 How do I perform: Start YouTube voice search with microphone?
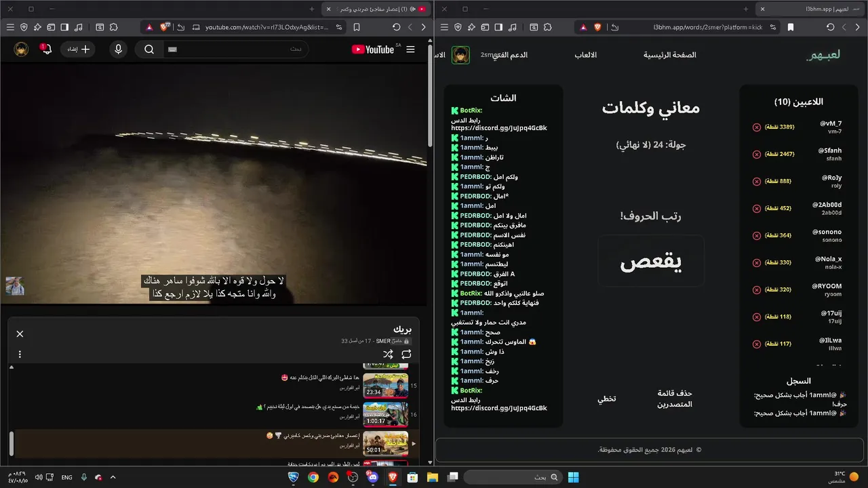(119, 49)
